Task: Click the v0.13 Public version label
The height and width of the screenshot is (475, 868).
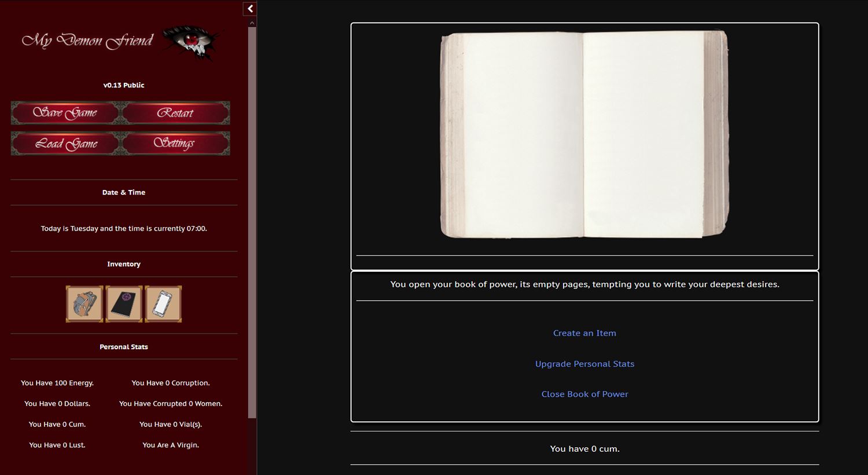Action: pyautogui.click(x=124, y=85)
